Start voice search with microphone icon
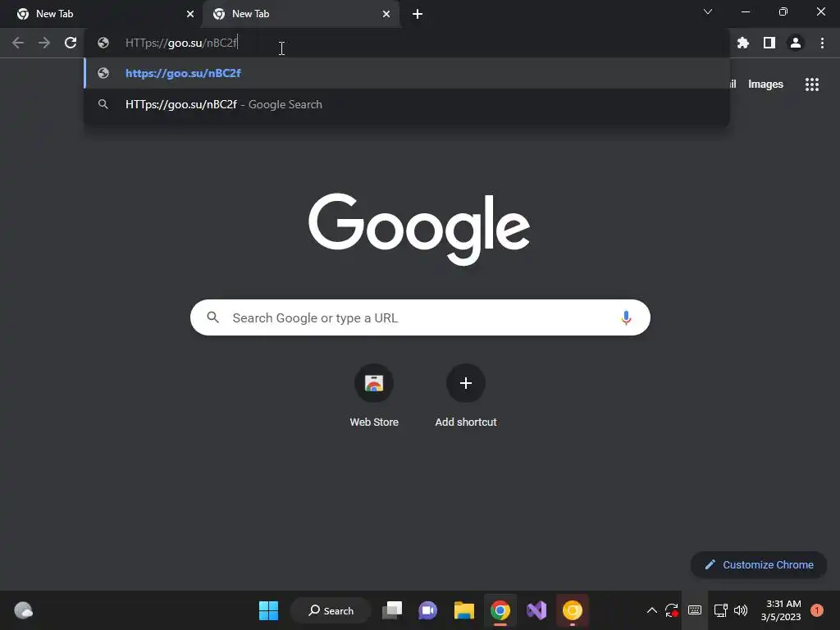 [626, 317]
